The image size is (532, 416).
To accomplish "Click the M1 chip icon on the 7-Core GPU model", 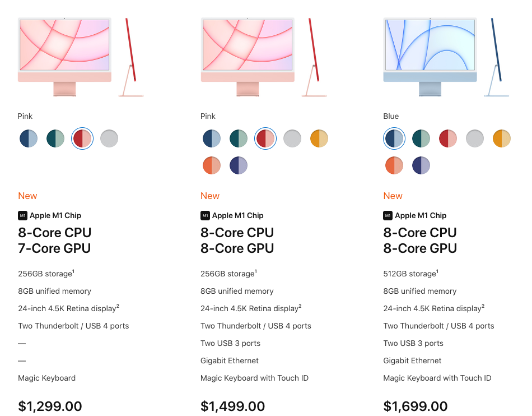I will click(x=22, y=215).
